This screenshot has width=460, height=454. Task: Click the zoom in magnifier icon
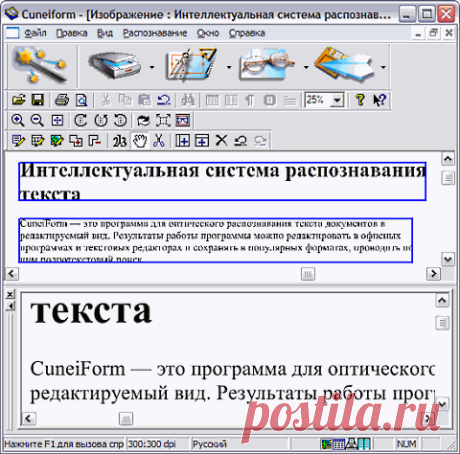(18, 120)
